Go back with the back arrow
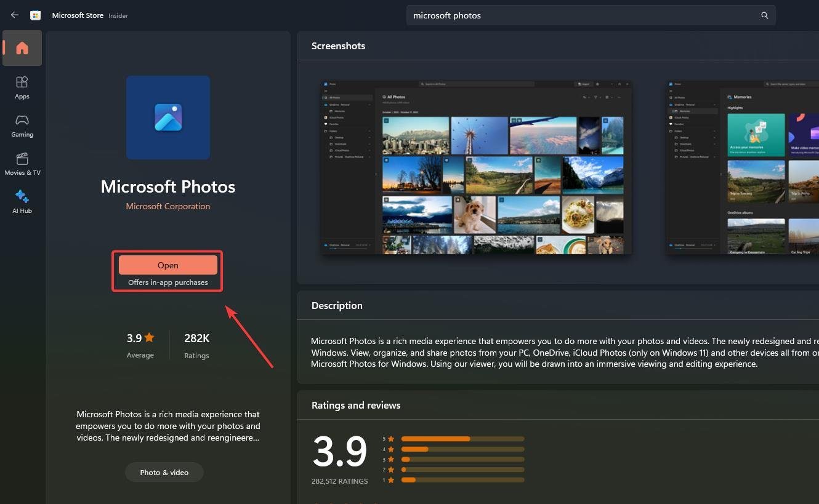Screen dimensions: 819x504 pos(15,15)
